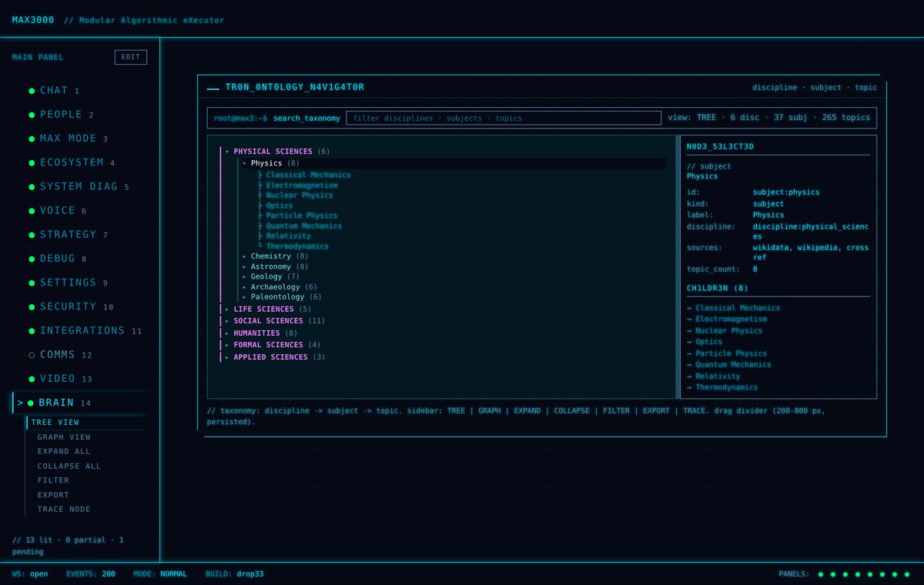
Task: Click the MAX3000 title in header
Action: (x=33, y=20)
